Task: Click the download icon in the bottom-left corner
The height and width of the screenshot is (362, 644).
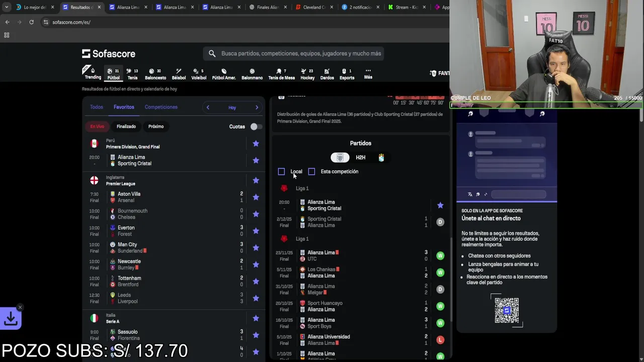Action: (11, 318)
